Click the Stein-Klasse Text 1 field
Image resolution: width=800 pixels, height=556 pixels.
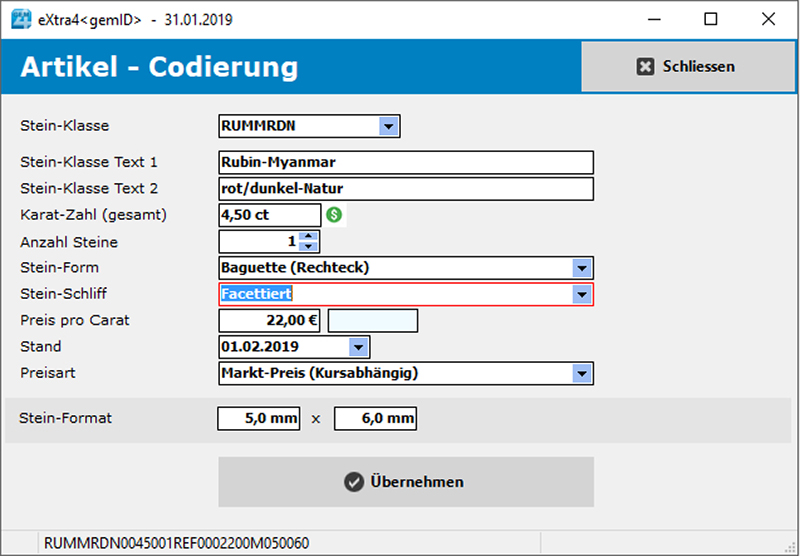pyautogui.click(x=406, y=162)
